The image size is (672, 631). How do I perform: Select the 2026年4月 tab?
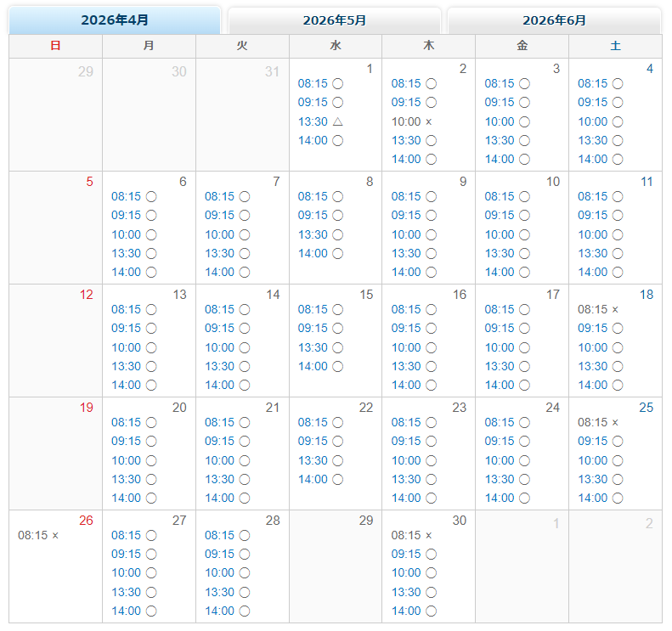(x=115, y=20)
